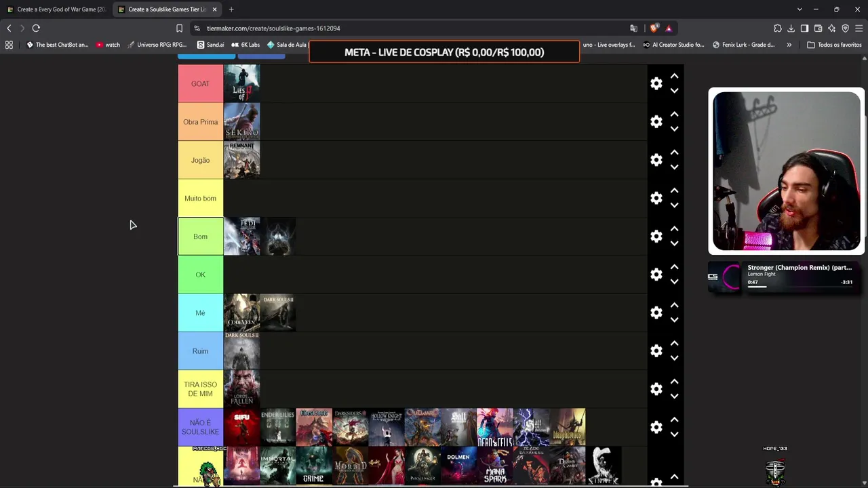868x488 pixels.
Task: Open a new browser tab
Action: click(231, 9)
